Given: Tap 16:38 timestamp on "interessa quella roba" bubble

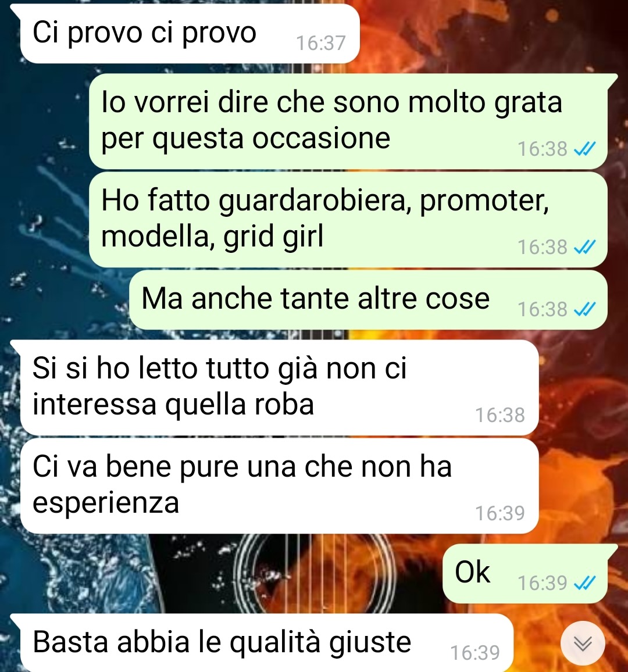Looking at the screenshot, I should tap(500, 415).
